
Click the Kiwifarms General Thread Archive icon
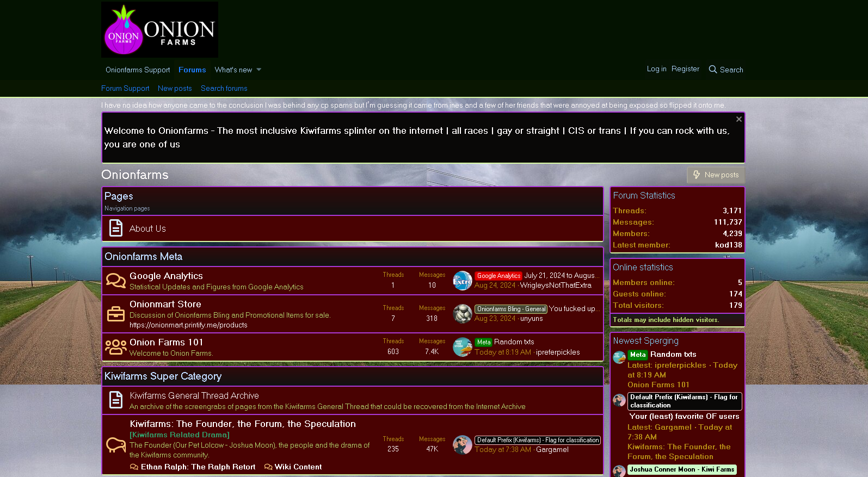point(115,400)
